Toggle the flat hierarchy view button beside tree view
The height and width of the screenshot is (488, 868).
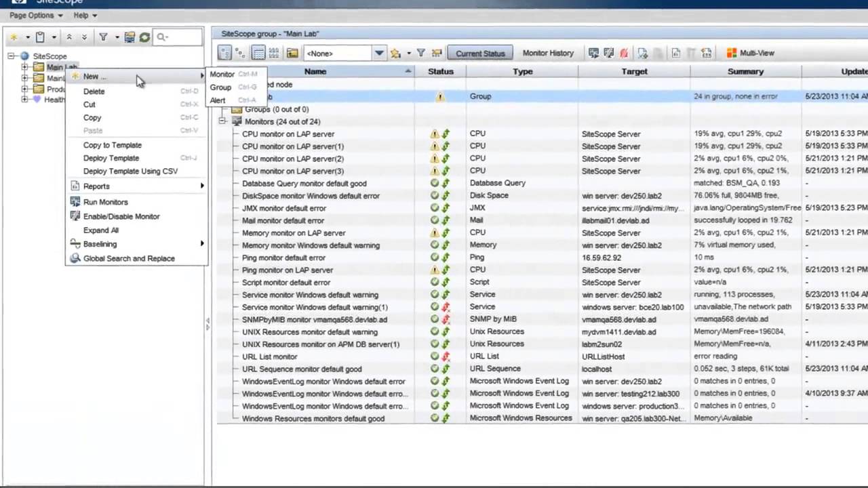click(x=240, y=53)
